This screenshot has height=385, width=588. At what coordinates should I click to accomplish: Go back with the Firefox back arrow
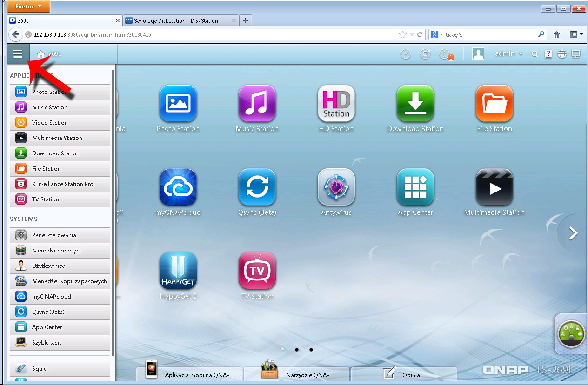pyautogui.click(x=15, y=34)
